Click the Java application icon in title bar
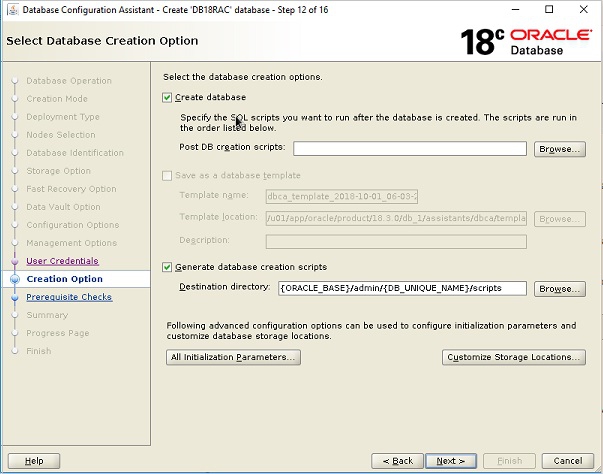The width and height of the screenshot is (603, 474). click(x=13, y=10)
